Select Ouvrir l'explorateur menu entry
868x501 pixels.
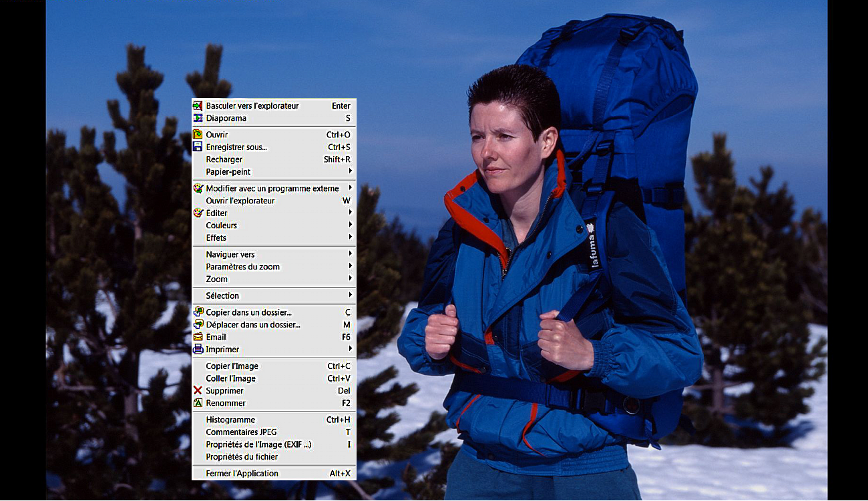click(x=274, y=201)
